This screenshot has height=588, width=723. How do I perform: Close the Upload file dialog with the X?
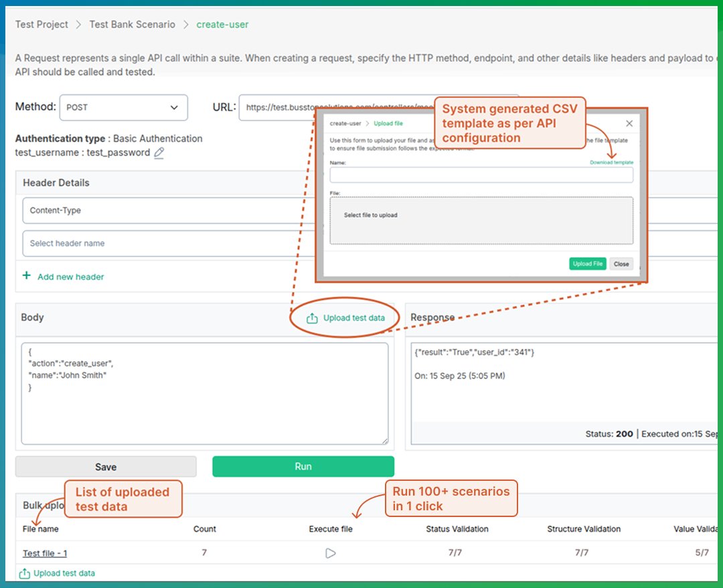click(x=629, y=123)
